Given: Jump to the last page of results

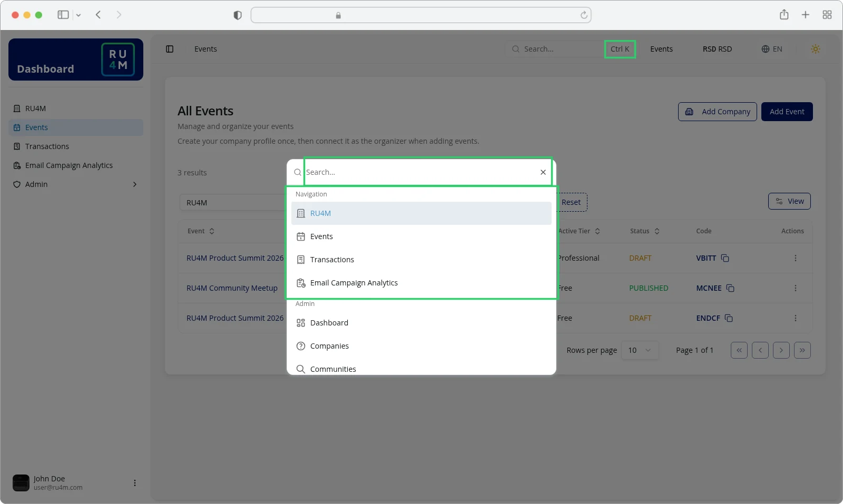Looking at the screenshot, I should pyautogui.click(x=802, y=350).
